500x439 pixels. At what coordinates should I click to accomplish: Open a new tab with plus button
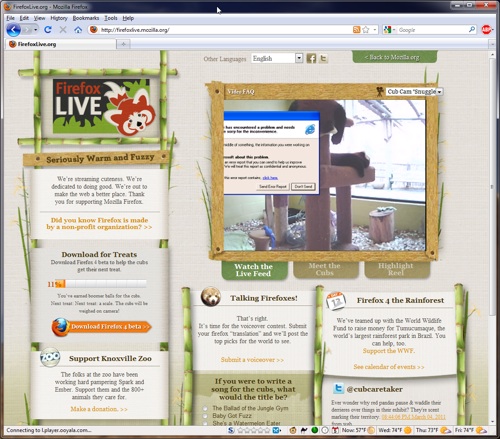coord(123,44)
